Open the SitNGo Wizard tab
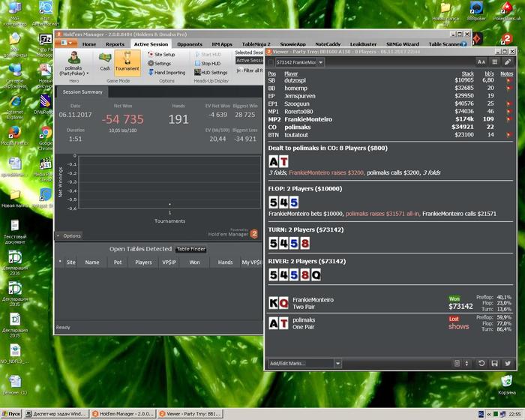The height and width of the screenshot is (420, 525). coord(403,44)
